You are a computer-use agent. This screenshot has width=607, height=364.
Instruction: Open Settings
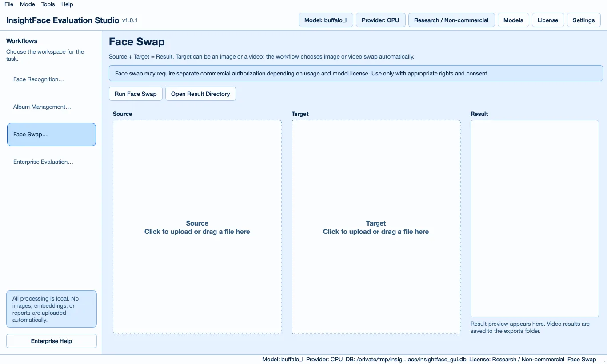click(x=583, y=20)
